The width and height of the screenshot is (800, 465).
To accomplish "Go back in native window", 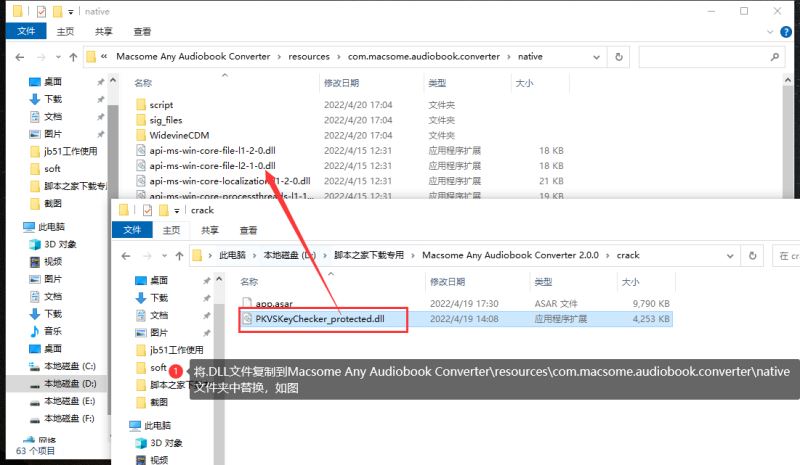I will point(20,57).
